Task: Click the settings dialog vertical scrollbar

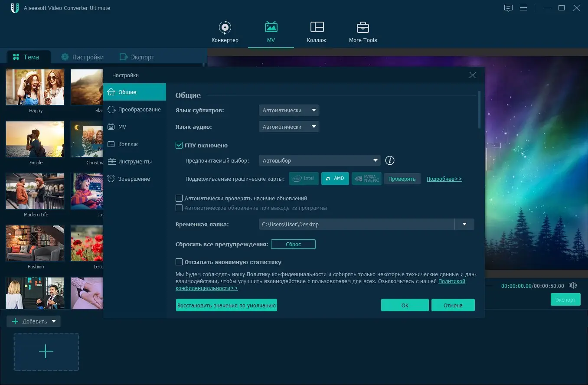Action: tap(479, 109)
